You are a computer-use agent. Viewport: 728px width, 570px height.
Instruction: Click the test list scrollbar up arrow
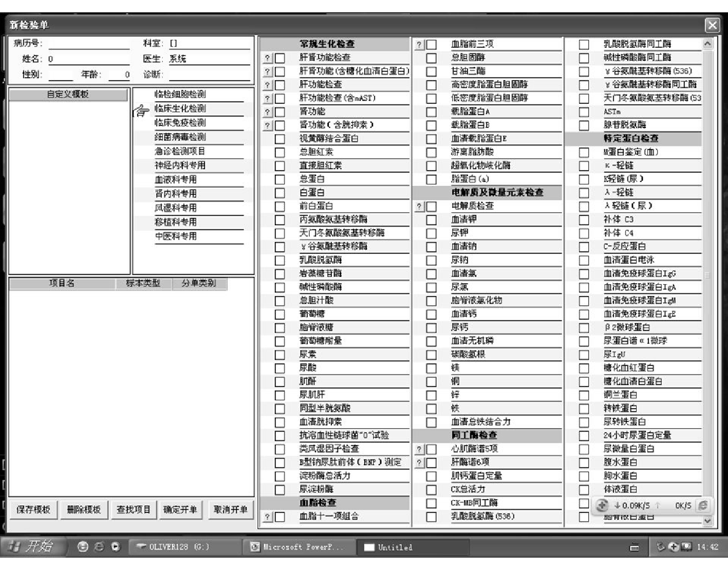(x=707, y=44)
